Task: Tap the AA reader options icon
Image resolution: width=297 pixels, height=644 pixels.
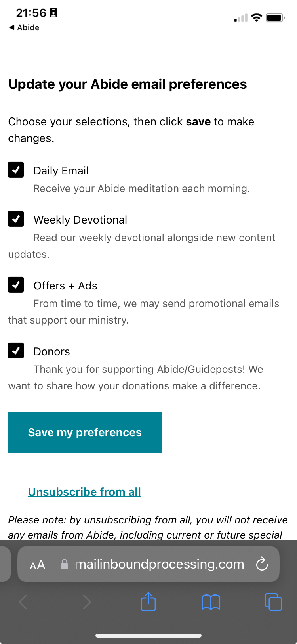Action: coord(38,565)
